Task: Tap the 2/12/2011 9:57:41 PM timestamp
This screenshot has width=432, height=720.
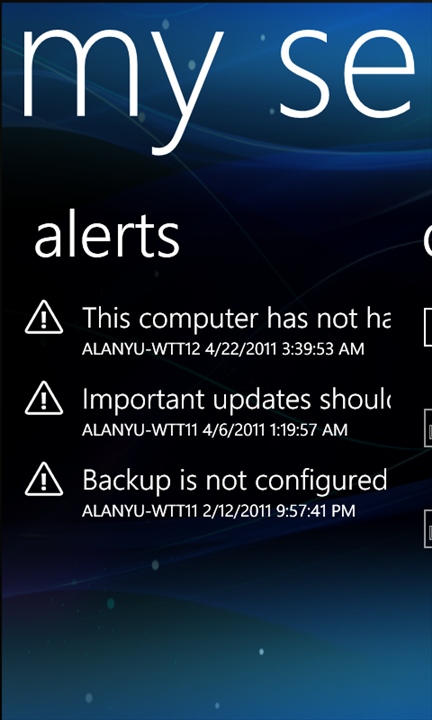Action: (279, 511)
